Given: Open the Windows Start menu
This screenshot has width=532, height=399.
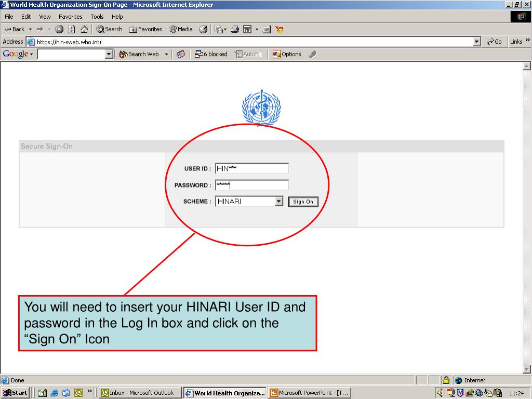Looking at the screenshot, I should (x=15, y=393).
